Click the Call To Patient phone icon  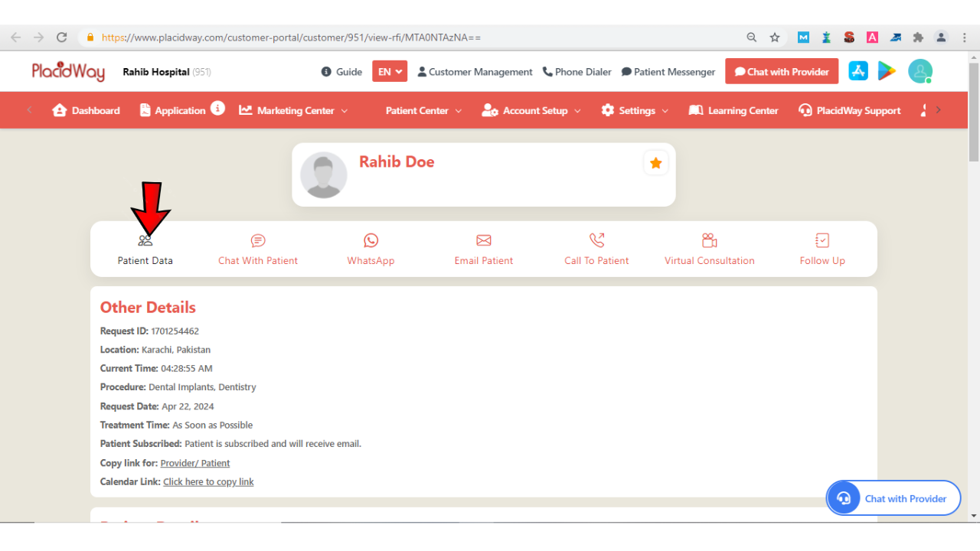click(x=596, y=241)
